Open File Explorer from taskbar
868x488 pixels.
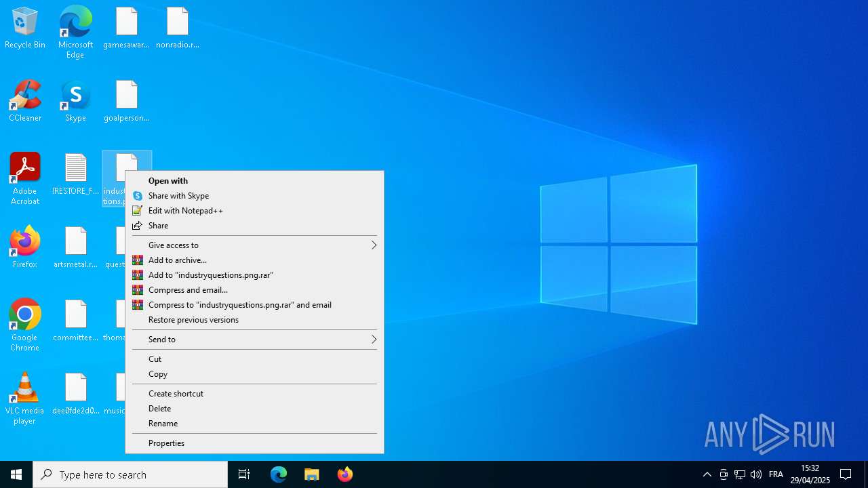[312, 474]
